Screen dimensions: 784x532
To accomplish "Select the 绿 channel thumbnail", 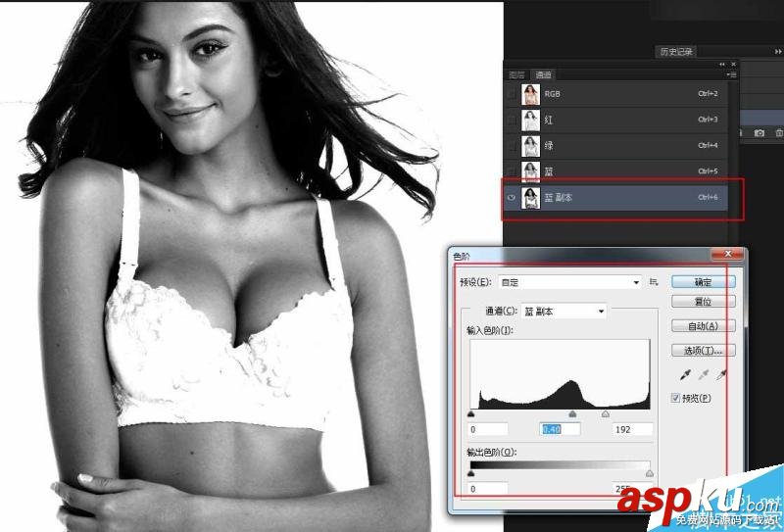I will (x=530, y=146).
